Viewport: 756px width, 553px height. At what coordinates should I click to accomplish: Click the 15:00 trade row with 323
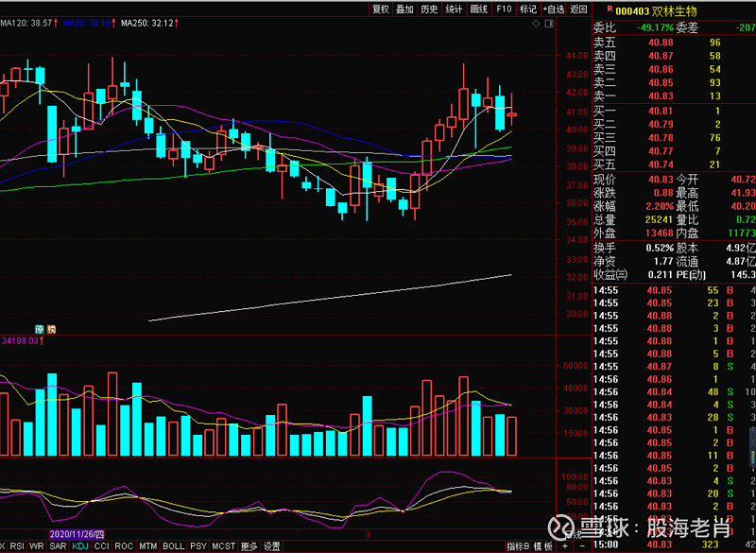(674, 544)
